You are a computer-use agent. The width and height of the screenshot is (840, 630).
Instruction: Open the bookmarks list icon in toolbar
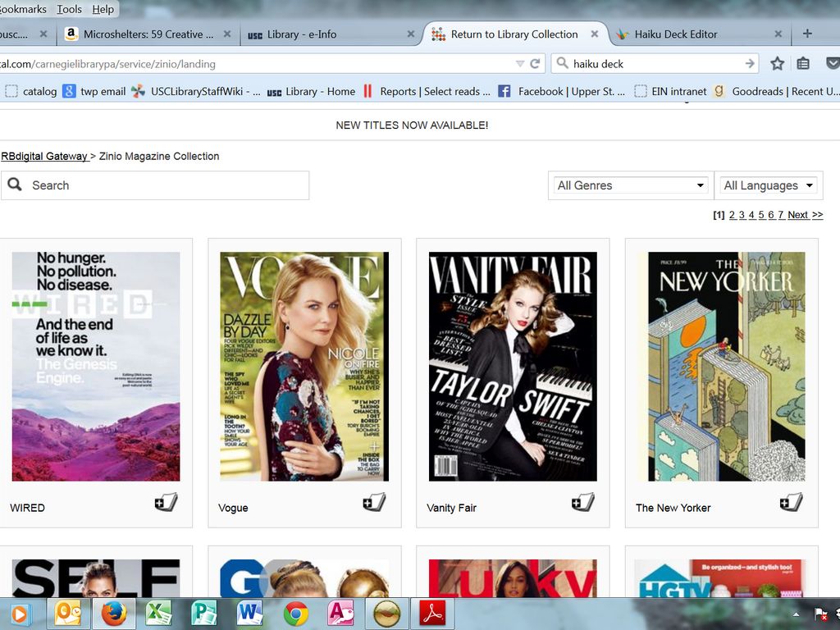(804, 63)
